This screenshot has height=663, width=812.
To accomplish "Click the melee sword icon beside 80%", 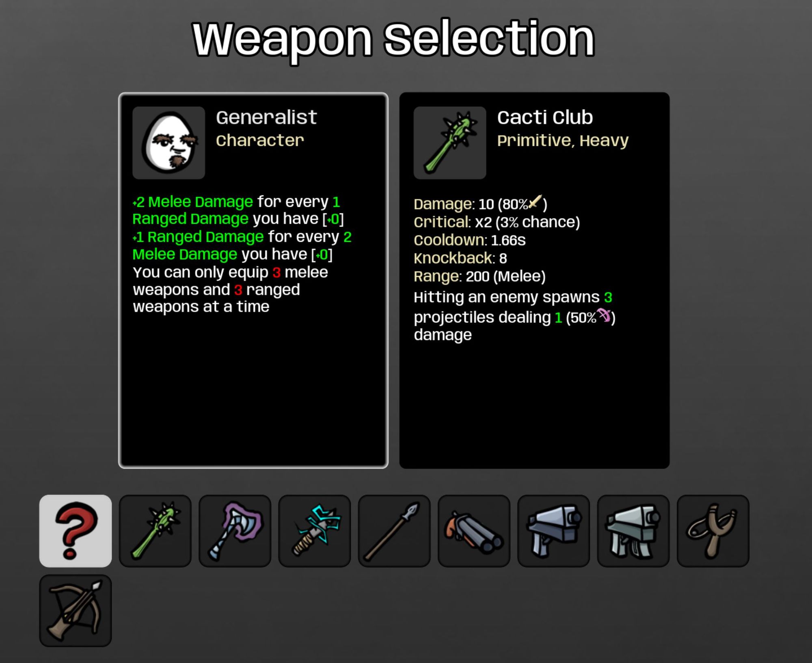I will click(x=536, y=201).
